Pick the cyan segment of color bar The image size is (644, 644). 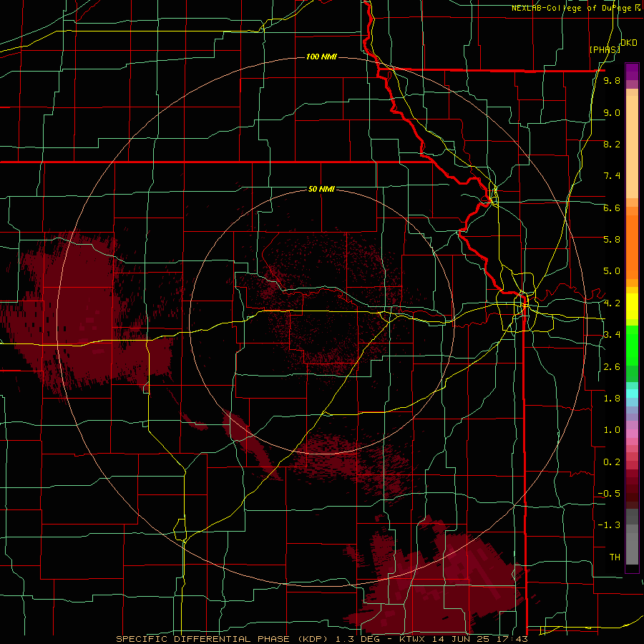tap(632, 394)
